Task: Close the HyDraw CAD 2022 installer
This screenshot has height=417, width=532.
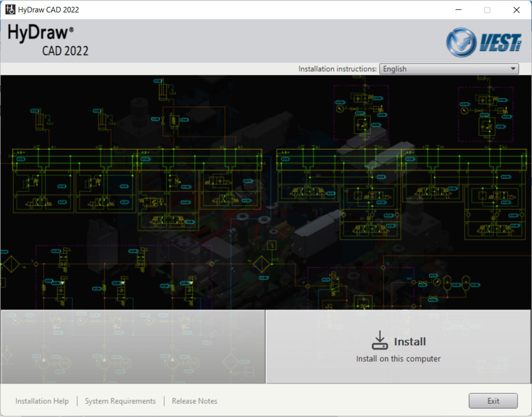Action: [516, 9]
